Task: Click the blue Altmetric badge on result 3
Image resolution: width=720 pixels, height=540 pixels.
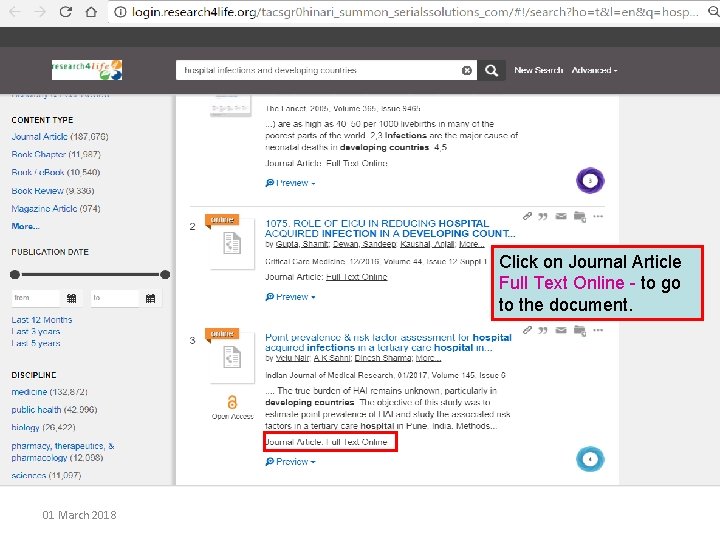Action: (x=590, y=459)
